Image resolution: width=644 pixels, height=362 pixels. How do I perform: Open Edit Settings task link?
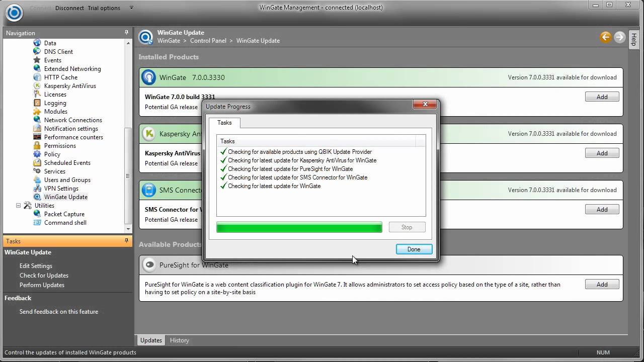[x=36, y=266]
